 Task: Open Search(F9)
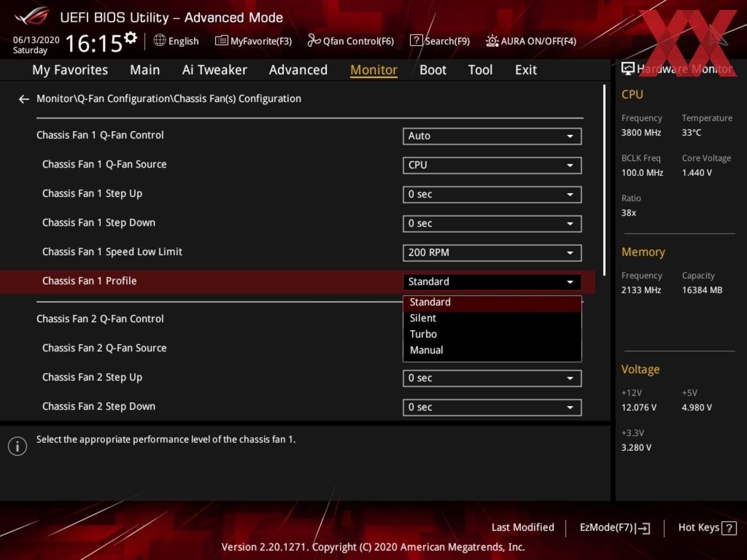click(440, 41)
